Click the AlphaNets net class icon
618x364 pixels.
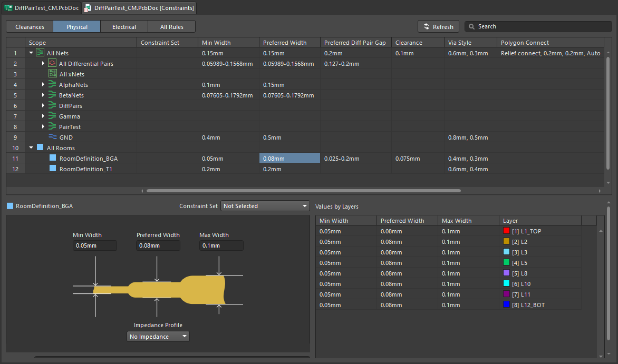point(52,85)
